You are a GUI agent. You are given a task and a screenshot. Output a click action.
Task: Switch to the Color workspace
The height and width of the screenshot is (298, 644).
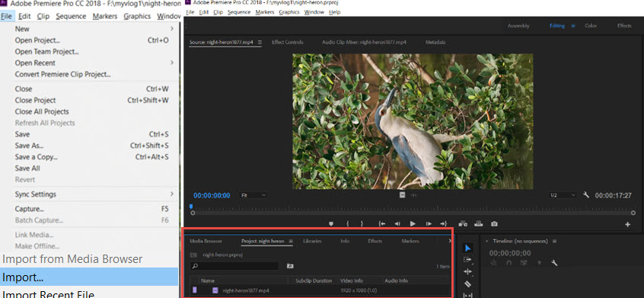591,26
